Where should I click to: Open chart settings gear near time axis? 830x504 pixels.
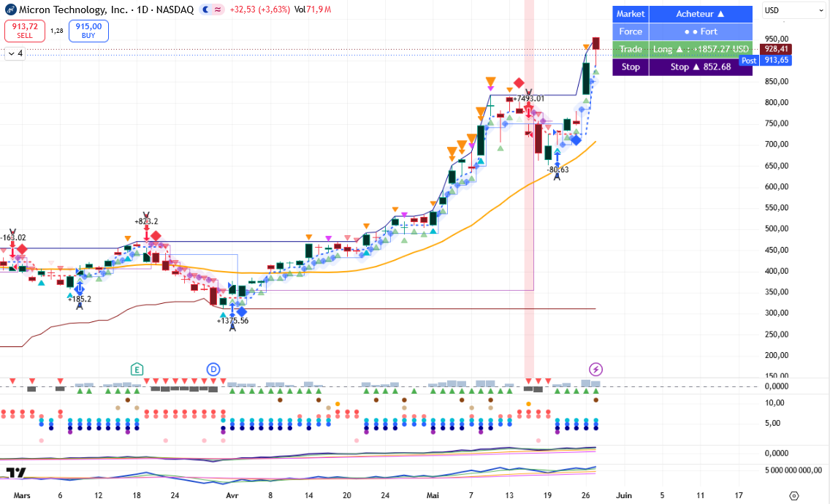pos(793,495)
